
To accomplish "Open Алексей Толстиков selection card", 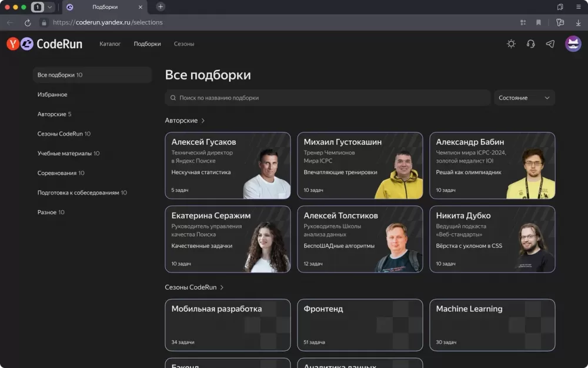I will click(360, 239).
